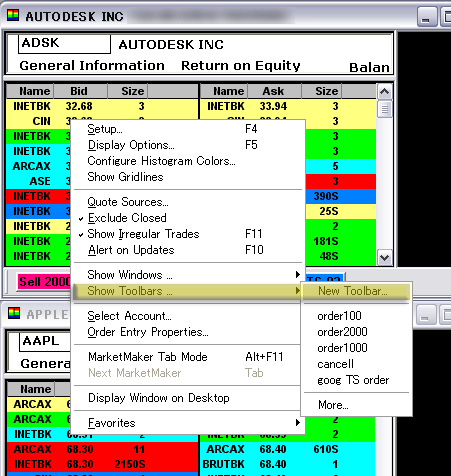Click General Information in ADSK header
This screenshot has height=476, width=451.
tap(92, 66)
